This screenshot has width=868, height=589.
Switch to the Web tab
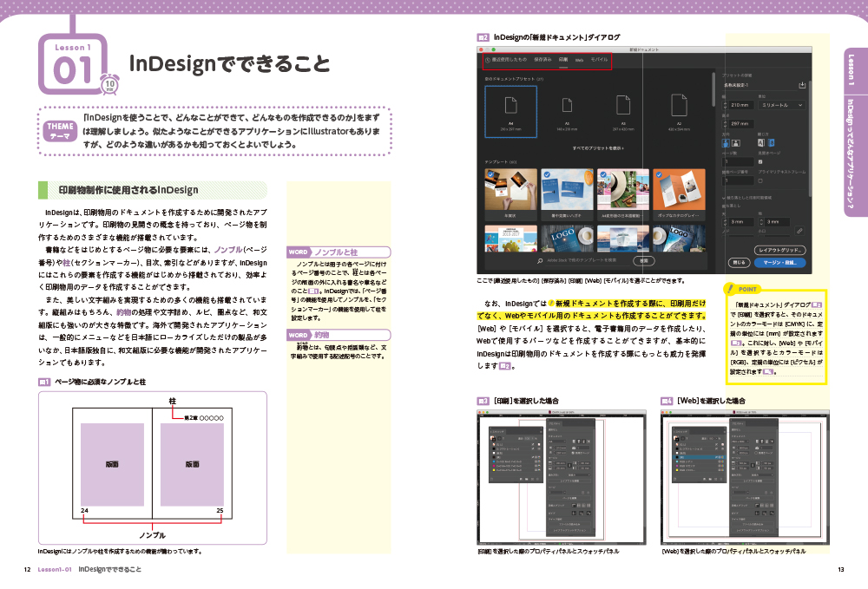pyautogui.click(x=579, y=59)
